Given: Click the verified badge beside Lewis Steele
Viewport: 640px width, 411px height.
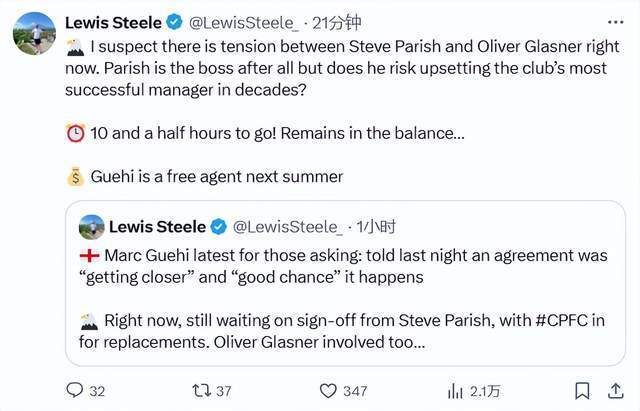Looking at the screenshot, I should click(x=173, y=22).
